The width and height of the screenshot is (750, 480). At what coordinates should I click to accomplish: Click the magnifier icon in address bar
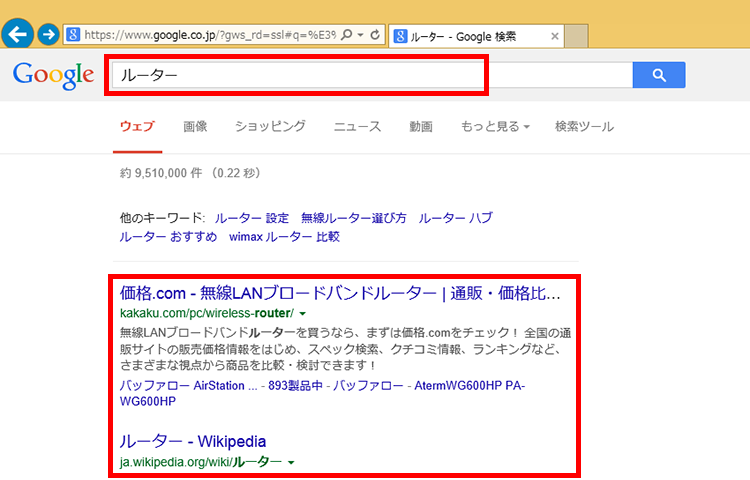346,35
